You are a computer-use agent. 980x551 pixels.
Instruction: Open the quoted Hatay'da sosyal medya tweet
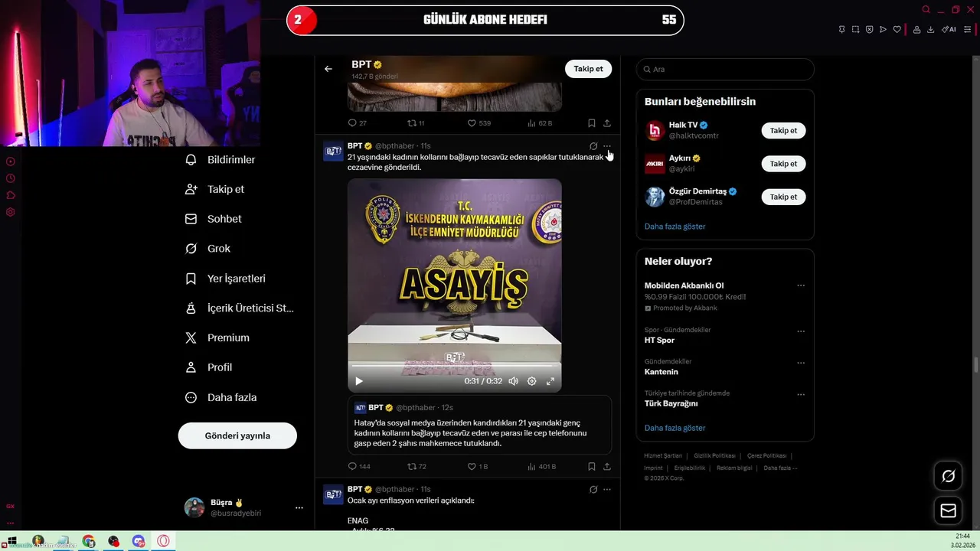[479, 425]
